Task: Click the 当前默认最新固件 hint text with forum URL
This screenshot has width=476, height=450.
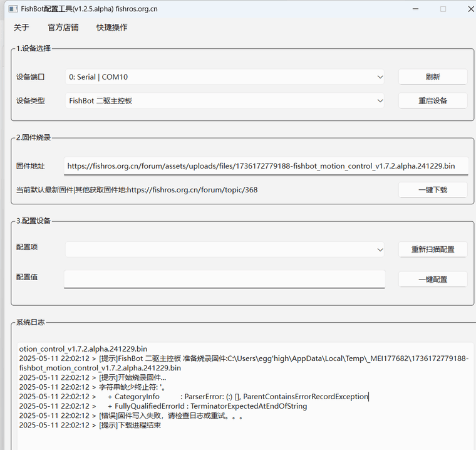Action: (x=137, y=190)
